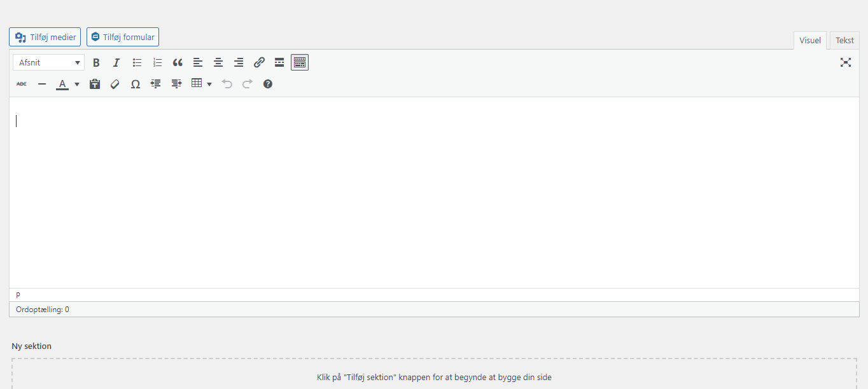Image resolution: width=868 pixels, height=389 pixels.
Task: Click the Tilføj formular button
Action: coord(123,37)
